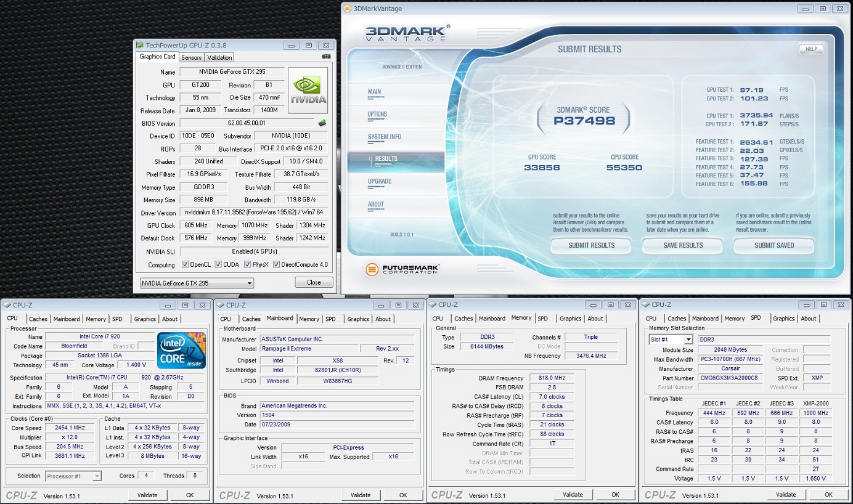This screenshot has width=853, height=504.
Task: Open the Slot #1 memory slot dropdown
Action: click(671, 339)
